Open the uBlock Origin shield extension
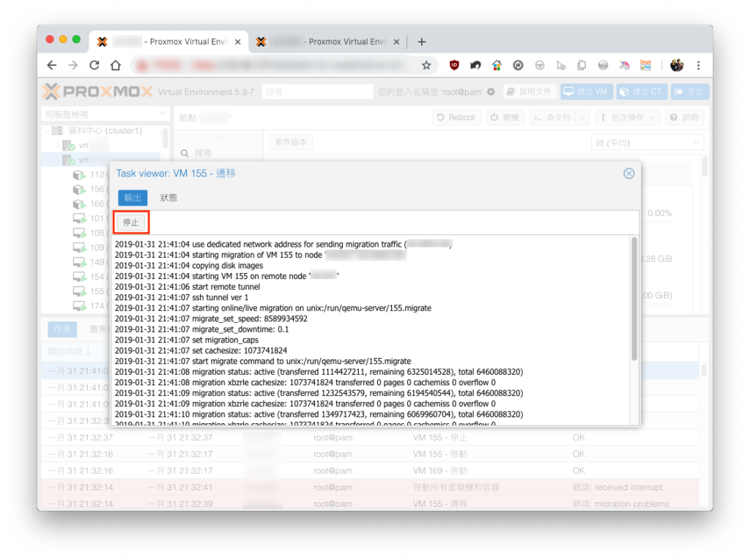Screen dimensions: 750x560 tap(454, 66)
